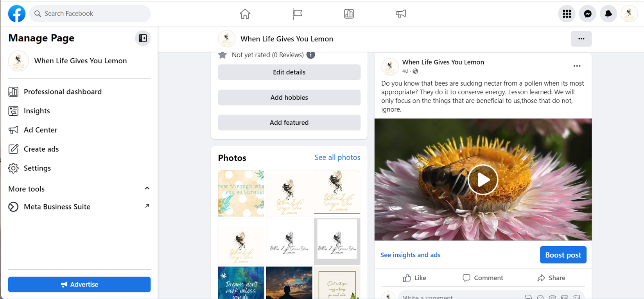The height and width of the screenshot is (299, 644).
Task: Click the post's '4d' timestamp
Action: click(x=405, y=71)
